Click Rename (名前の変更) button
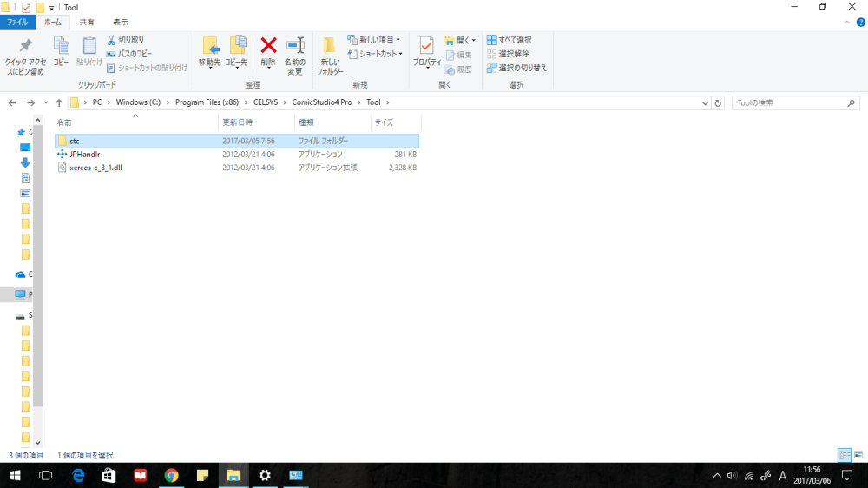Image resolution: width=868 pixels, height=488 pixels. 295,56
